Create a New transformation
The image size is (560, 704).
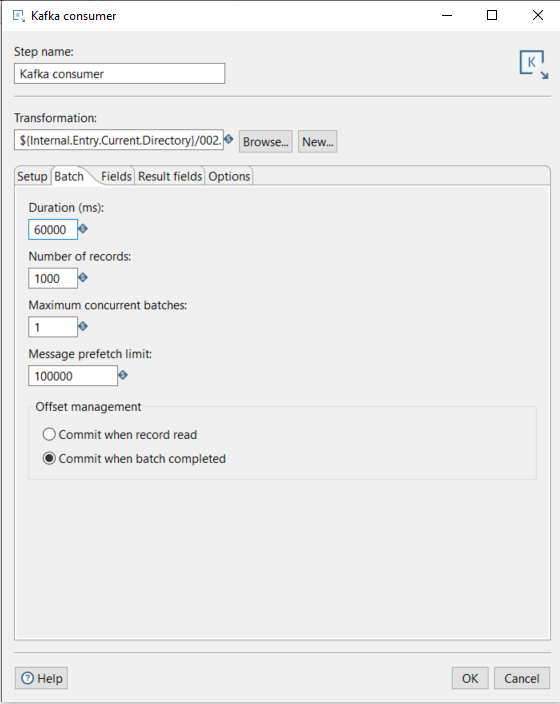317,141
